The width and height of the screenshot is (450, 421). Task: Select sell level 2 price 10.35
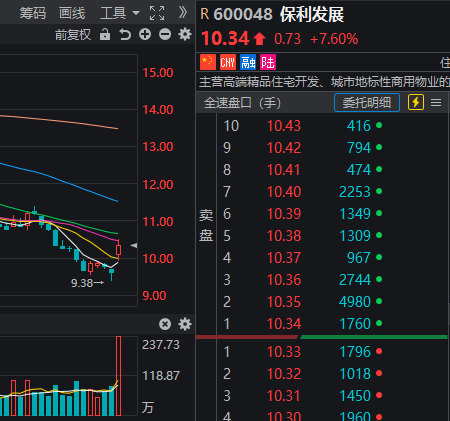[x=284, y=302]
